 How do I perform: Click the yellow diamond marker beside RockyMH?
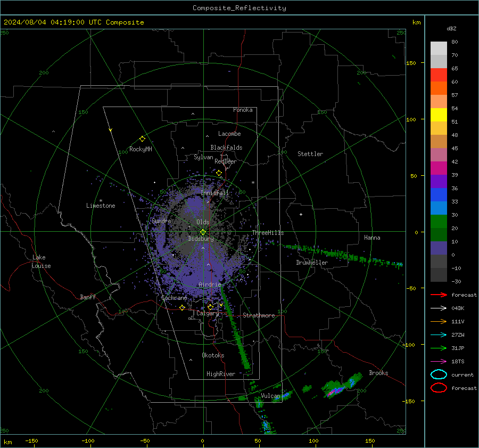coord(142,139)
